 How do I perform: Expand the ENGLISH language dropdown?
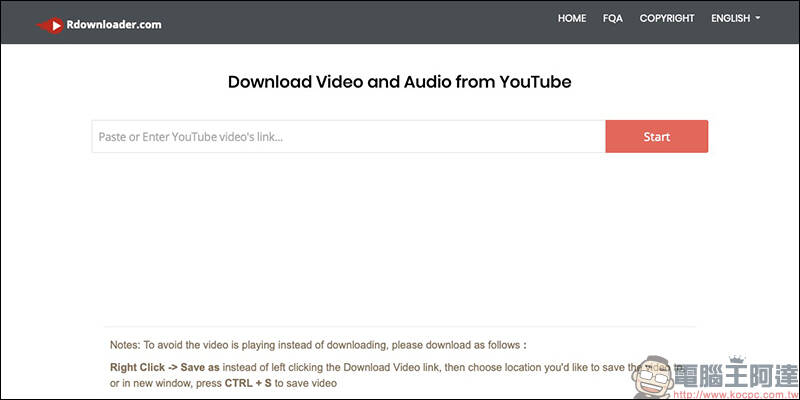click(x=735, y=18)
